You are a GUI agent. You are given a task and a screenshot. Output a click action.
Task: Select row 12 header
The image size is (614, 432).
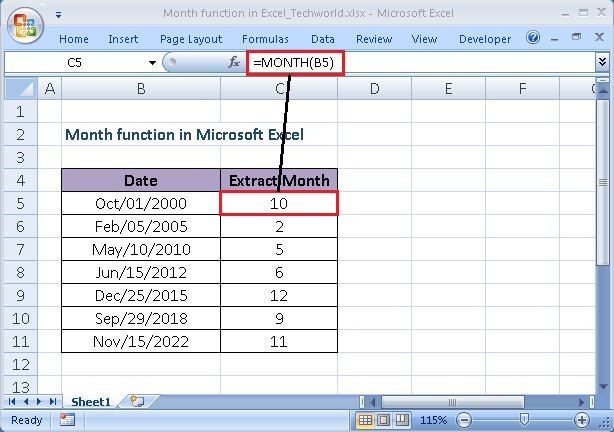(21, 364)
